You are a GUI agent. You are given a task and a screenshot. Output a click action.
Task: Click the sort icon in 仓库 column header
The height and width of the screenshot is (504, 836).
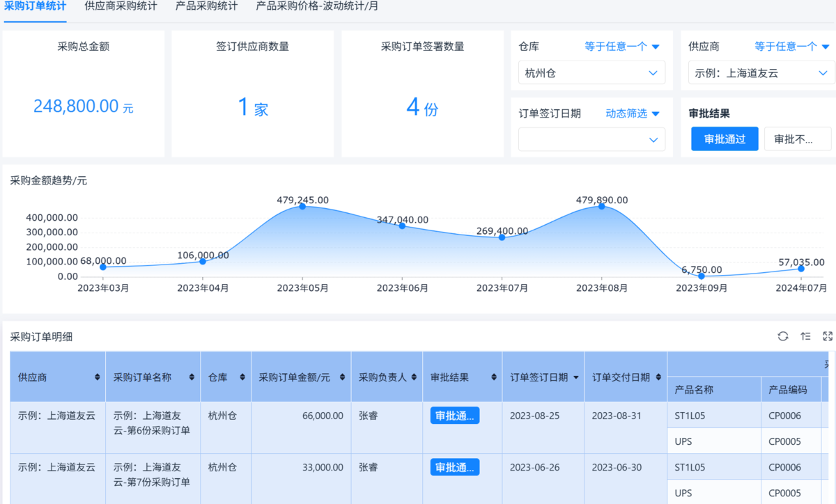pyautogui.click(x=242, y=377)
